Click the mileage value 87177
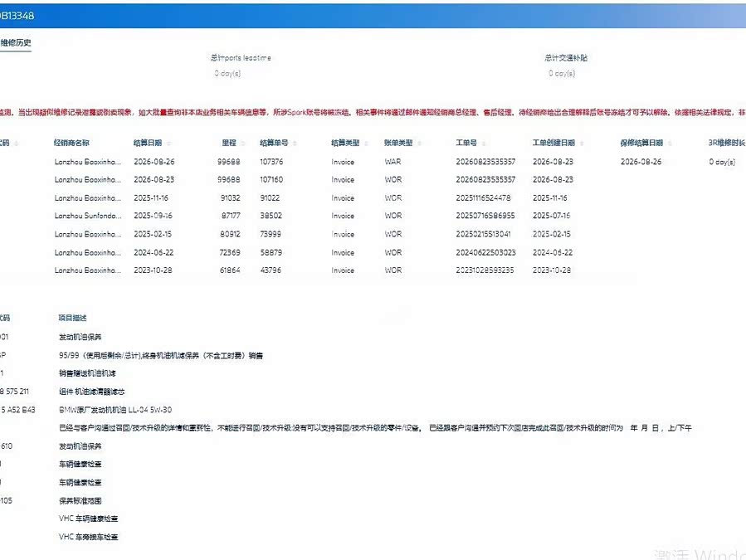The image size is (746, 560). pos(231,216)
